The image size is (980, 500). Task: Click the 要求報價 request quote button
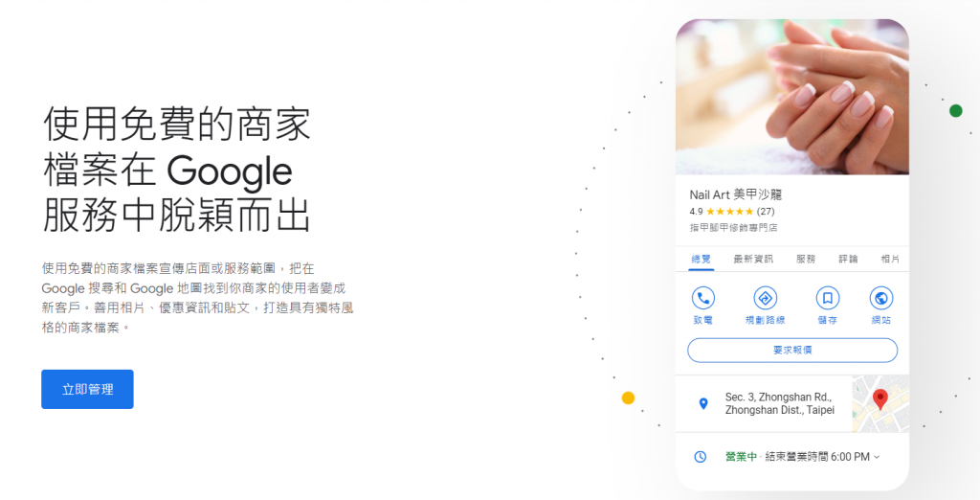(x=792, y=351)
